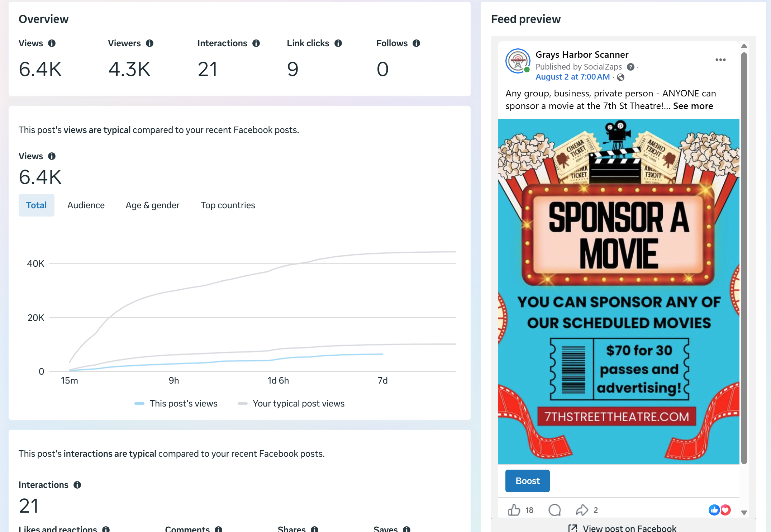
Task: Click the info icon beside the Views chart heading
Action: click(52, 156)
